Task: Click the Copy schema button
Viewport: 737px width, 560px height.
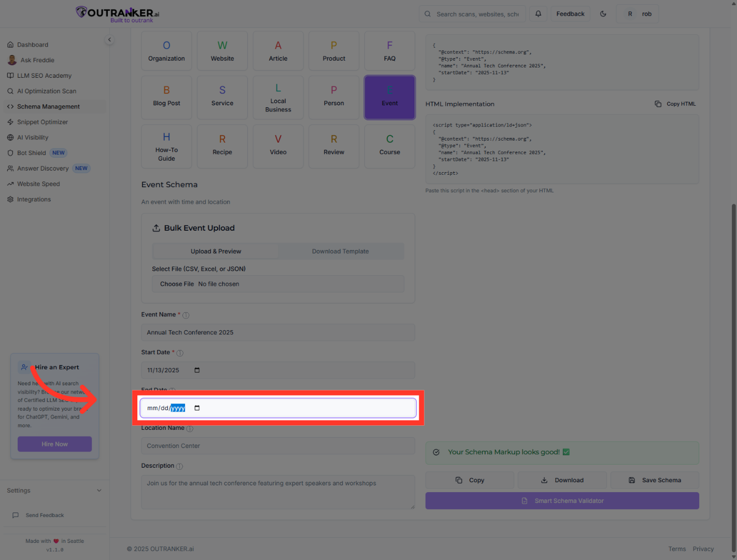Action: point(470,480)
